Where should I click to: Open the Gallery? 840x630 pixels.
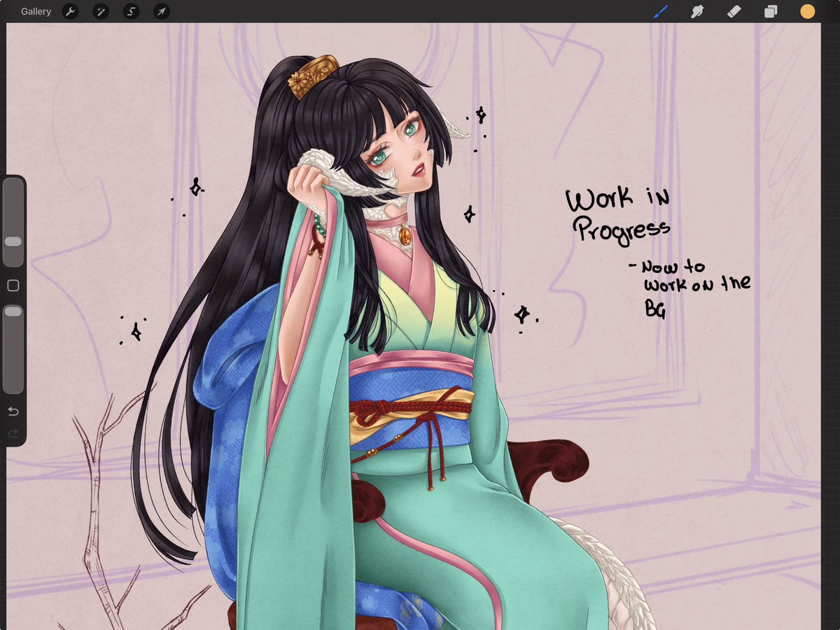pos(36,12)
